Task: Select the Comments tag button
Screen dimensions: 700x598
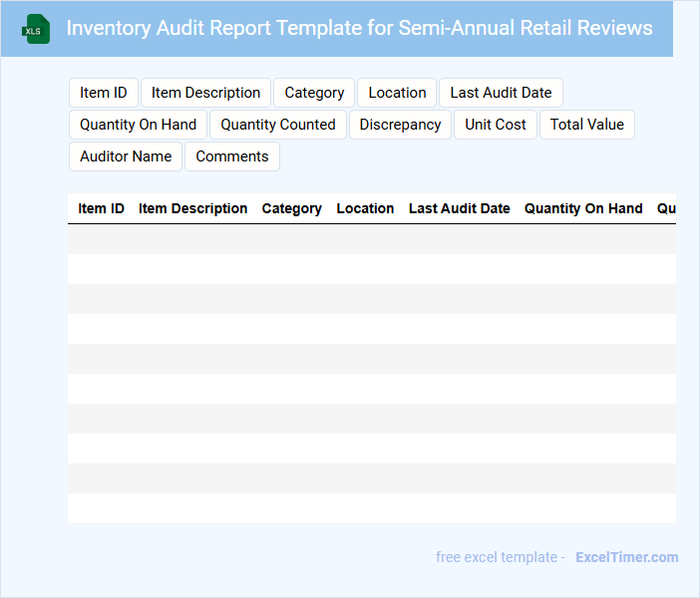Action: [232, 156]
